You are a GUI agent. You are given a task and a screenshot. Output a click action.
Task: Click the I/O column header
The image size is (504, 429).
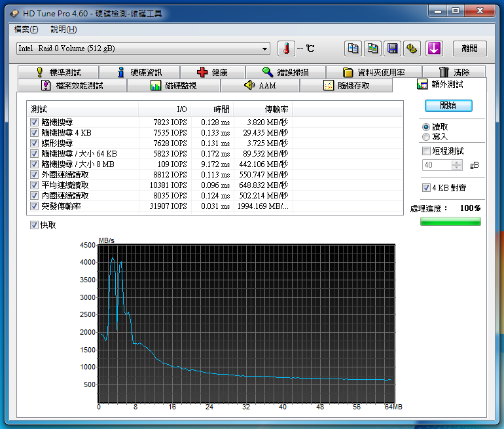click(165, 109)
